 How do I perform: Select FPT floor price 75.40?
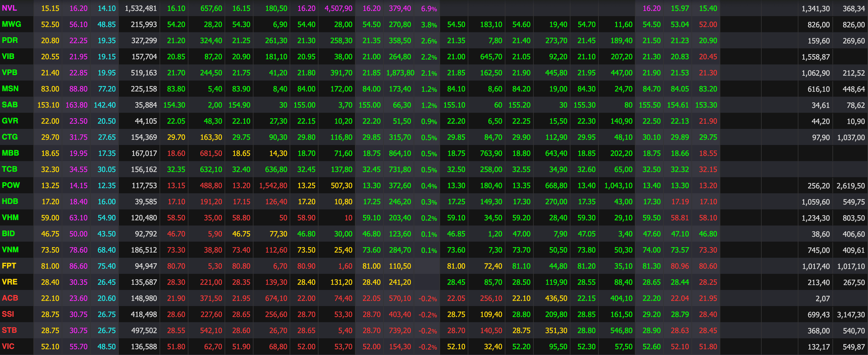106,266
